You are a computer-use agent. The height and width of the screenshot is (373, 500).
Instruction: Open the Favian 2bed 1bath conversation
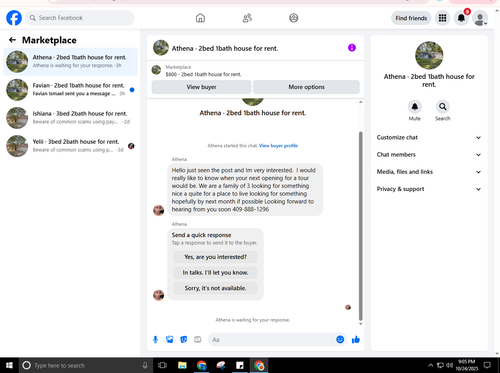[70, 90]
